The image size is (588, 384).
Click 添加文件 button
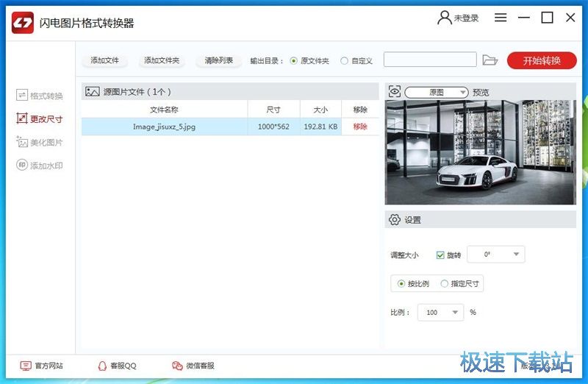104,60
